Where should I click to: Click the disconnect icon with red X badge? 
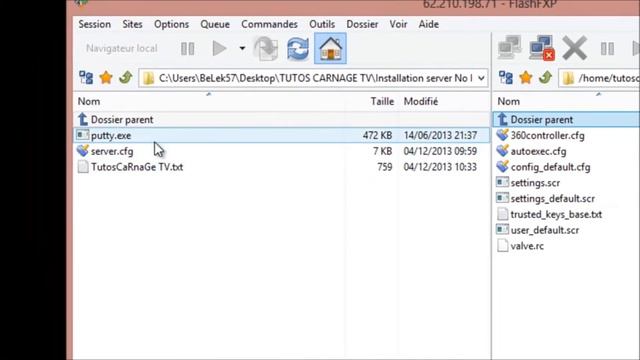(542, 48)
